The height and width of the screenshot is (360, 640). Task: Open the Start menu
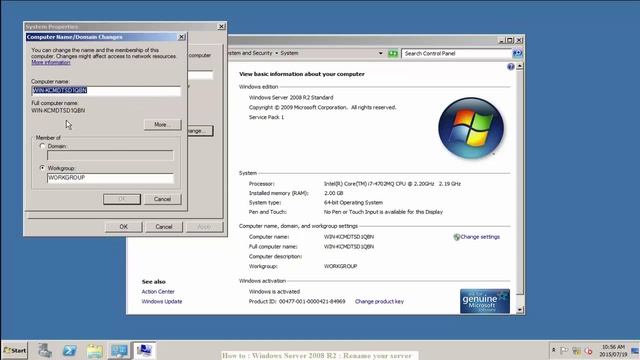point(15,351)
